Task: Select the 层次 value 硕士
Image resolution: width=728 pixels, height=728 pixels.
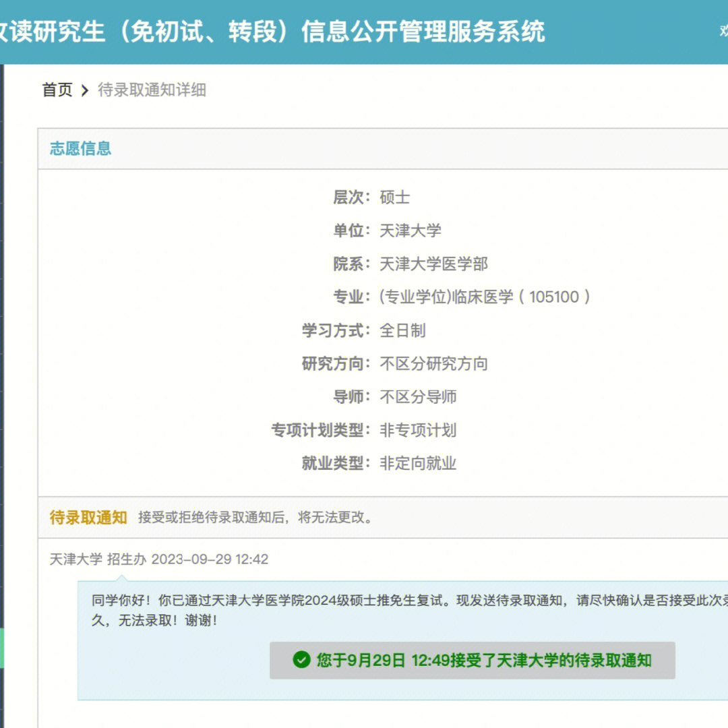Action: pyautogui.click(x=394, y=198)
